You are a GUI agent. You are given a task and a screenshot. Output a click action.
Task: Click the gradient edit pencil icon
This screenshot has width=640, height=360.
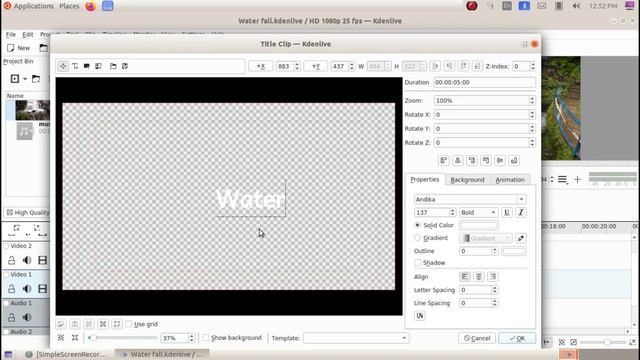521,238
